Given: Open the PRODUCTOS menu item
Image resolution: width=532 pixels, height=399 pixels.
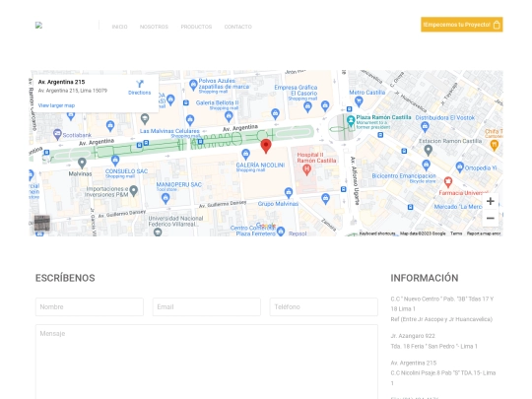Looking at the screenshot, I should pyautogui.click(x=196, y=27).
